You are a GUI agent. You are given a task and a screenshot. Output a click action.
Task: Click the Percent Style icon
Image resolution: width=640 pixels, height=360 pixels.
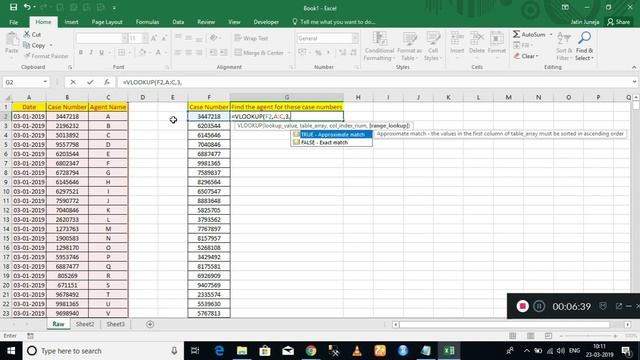[x=318, y=52]
